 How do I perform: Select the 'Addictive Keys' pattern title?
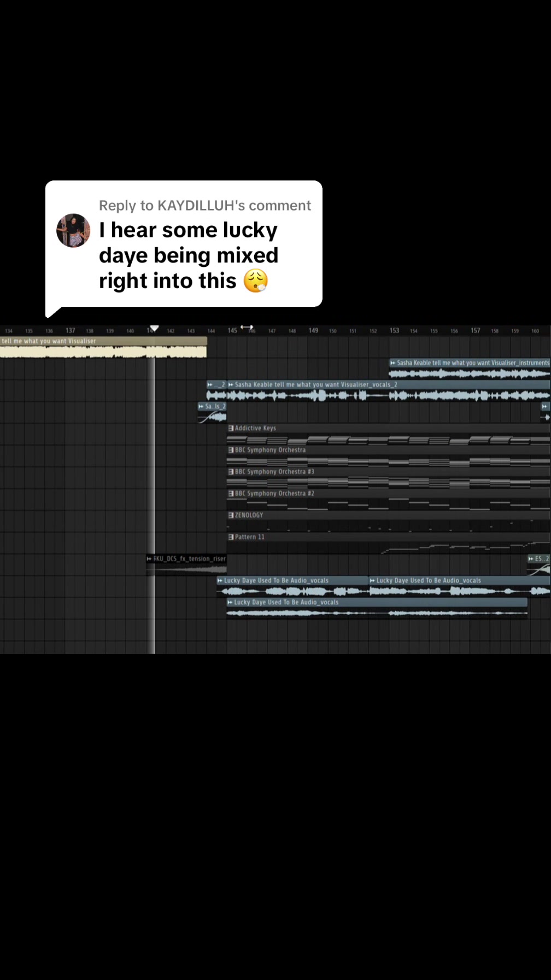click(255, 428)
